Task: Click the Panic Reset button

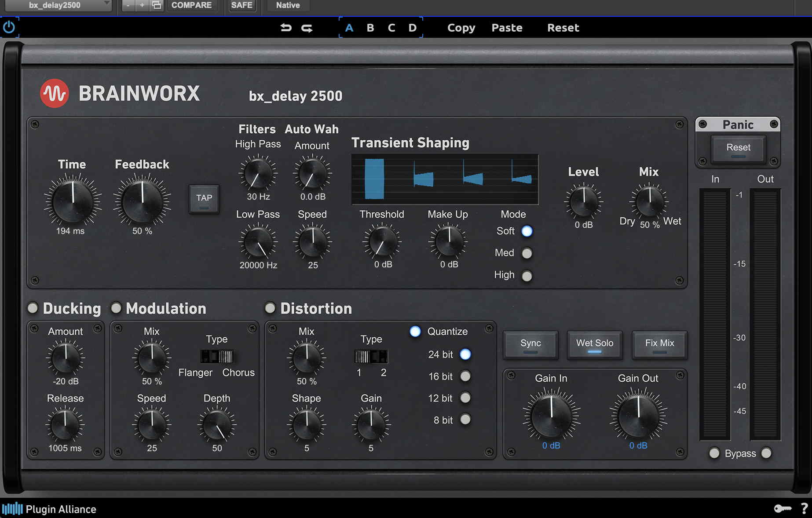Action: pos(738,149)
